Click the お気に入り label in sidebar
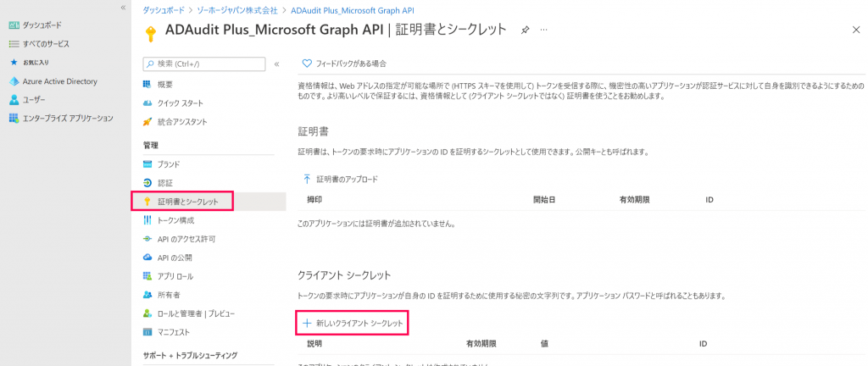This screenshot has height=366, width=868. point(36,63)
